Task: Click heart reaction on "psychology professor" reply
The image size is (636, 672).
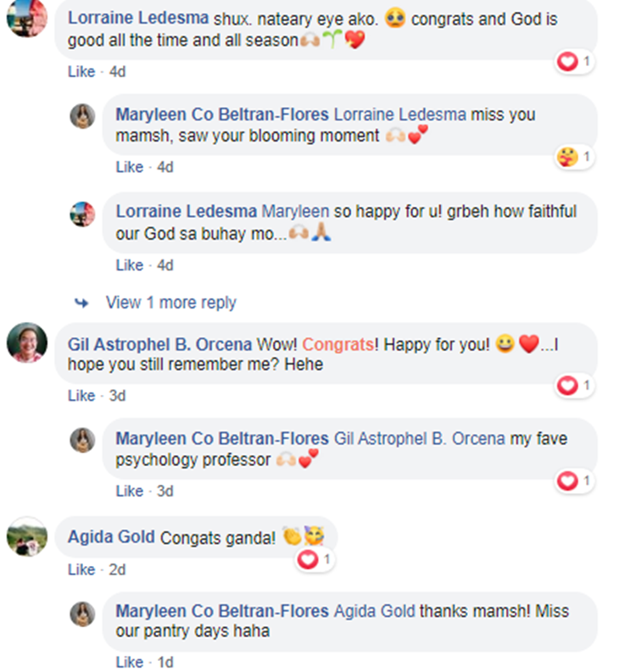Action: (x=574, y=480)
